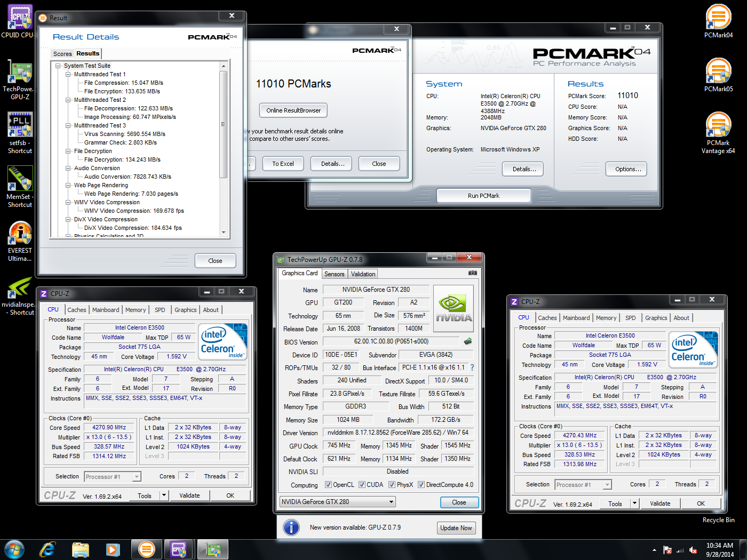Click the Result Details scrollbar down arrow
This screenshot has width=747, height=560.
point(224,233)
